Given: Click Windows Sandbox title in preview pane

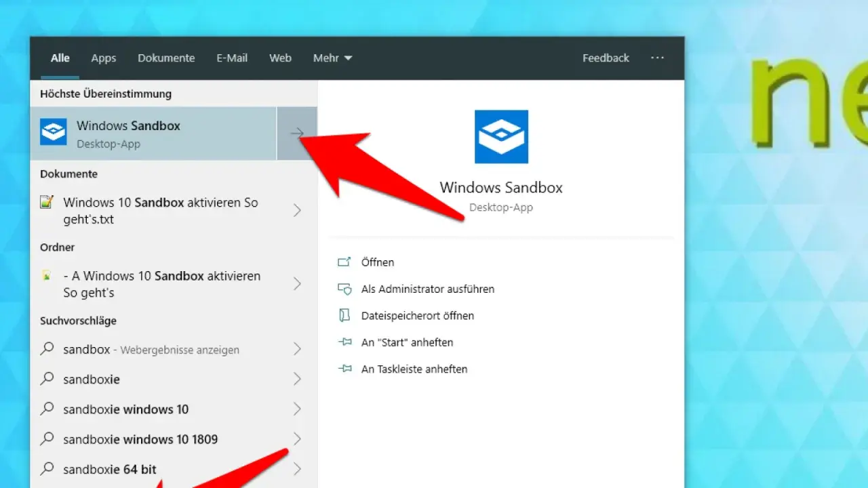Looking at the screenshot, I should pos(501,188).
